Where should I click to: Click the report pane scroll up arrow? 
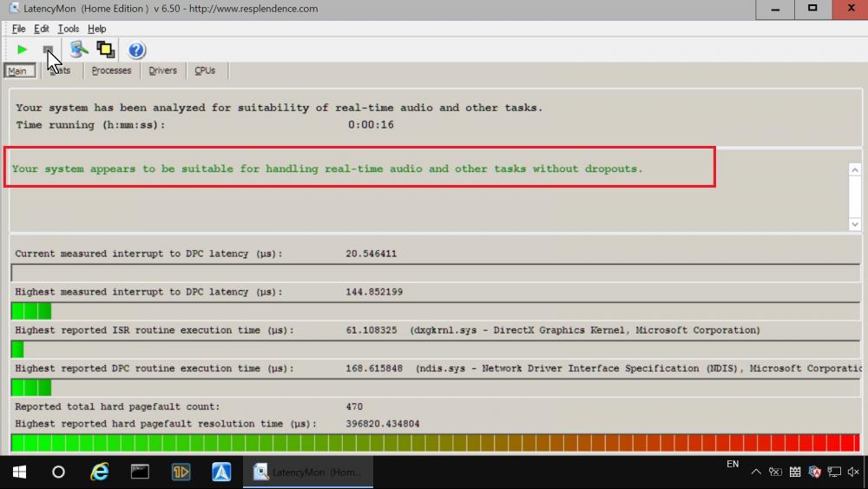855,170
